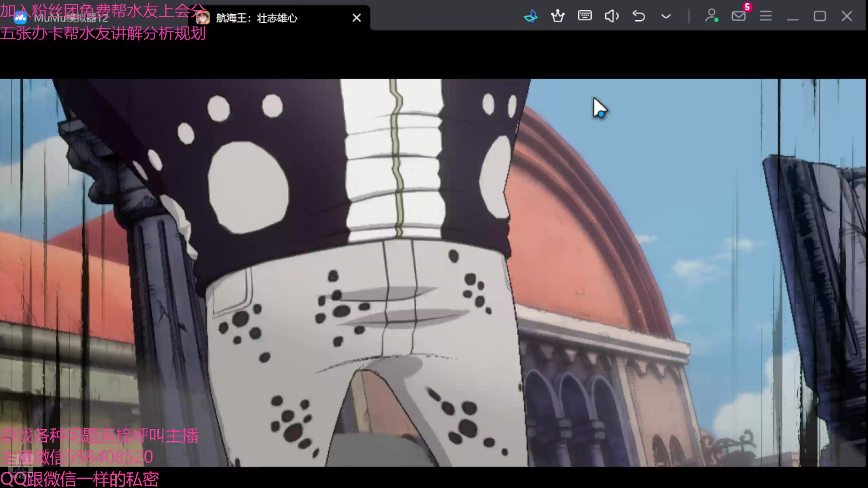
Task: Close the MuMu emulator window
Action: point(847,16)
